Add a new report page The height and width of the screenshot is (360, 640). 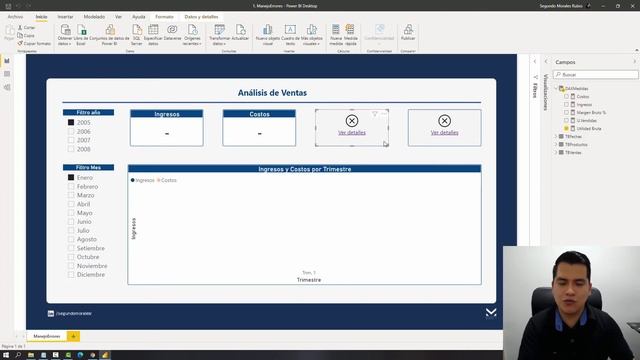pyautogui.click(x=73, y=336)
